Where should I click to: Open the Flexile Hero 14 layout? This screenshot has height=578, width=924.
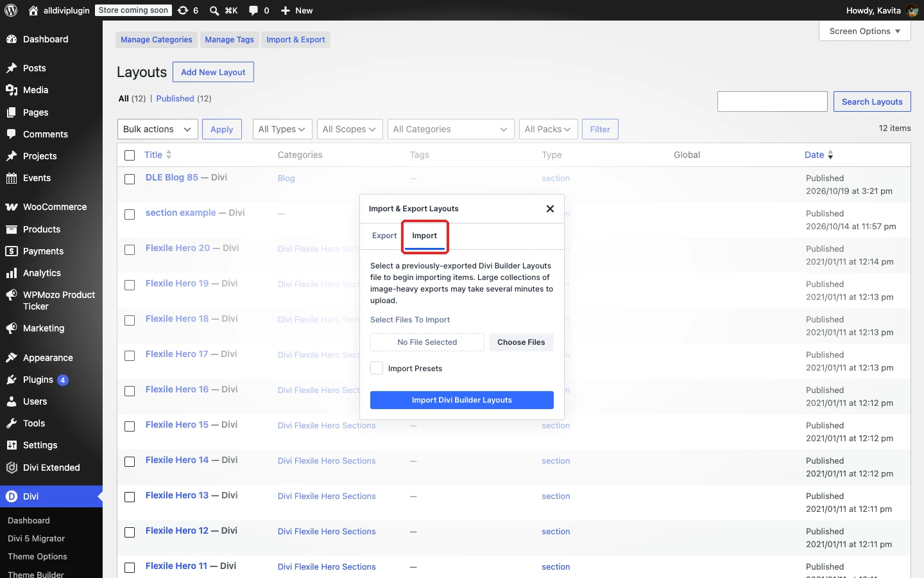click(177, 460)
